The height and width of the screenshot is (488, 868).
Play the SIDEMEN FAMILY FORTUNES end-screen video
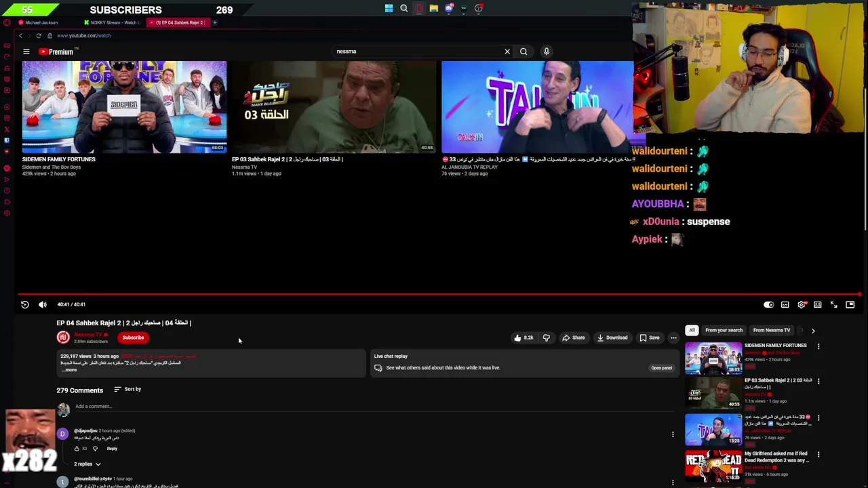coord(124,107)
